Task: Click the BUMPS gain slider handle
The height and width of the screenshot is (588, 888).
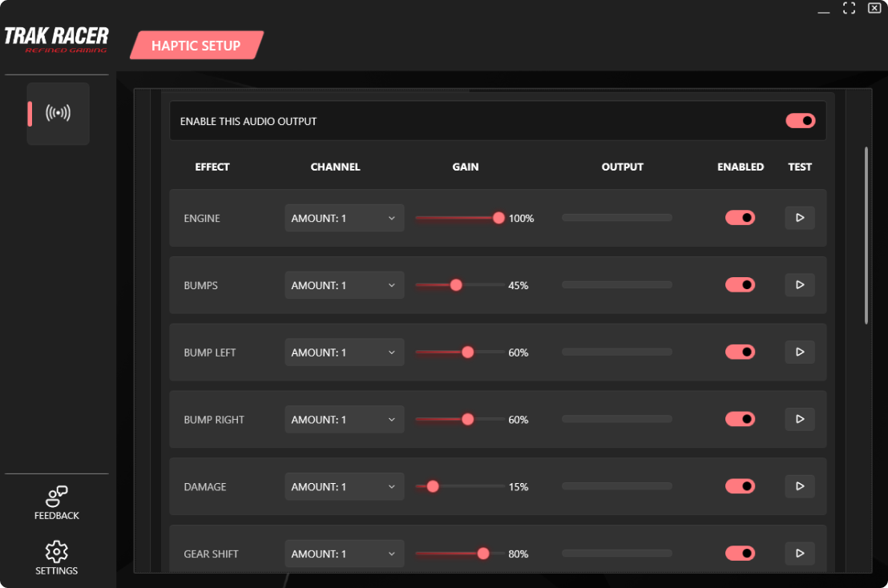Action: coord(456,285)
